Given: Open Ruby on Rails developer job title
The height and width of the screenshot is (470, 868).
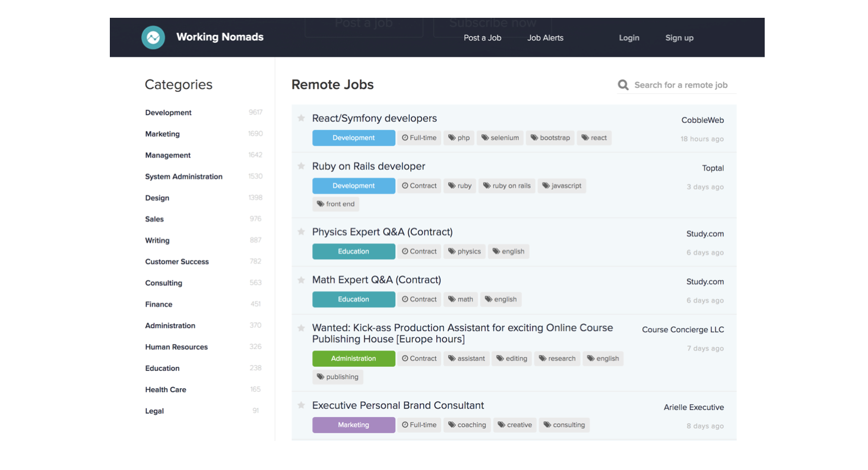Looking at the screenshot, I should click(369, 166).
